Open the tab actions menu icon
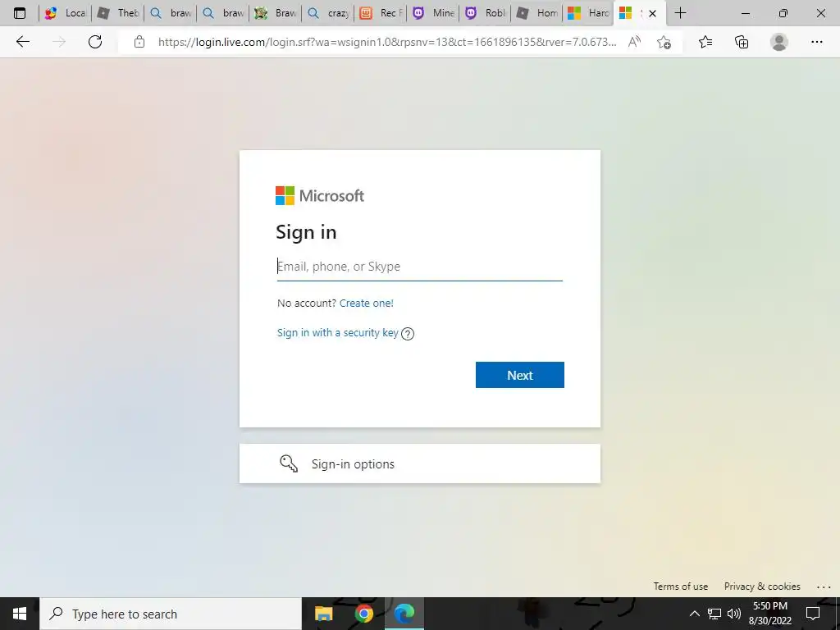The height and width of the screenshot is (630, 840). (x=20, y=13)
